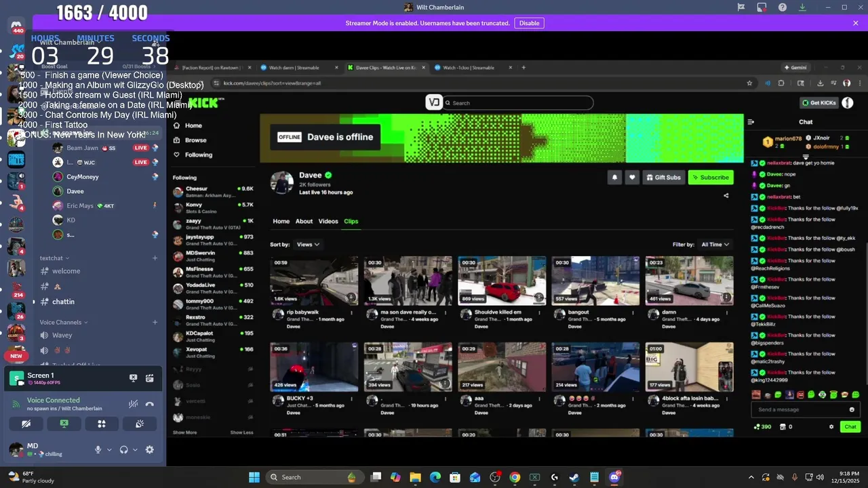This screenshot has width=868, height=488.
Task: Follow Davee with heart button
Action: [x=632, y=178]
